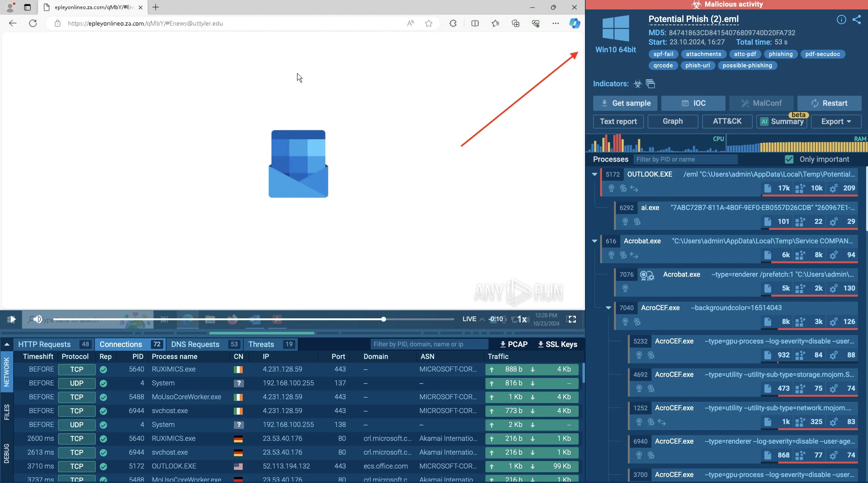Open the IOC button
The image size is (868, 483).
coord(693,103)
